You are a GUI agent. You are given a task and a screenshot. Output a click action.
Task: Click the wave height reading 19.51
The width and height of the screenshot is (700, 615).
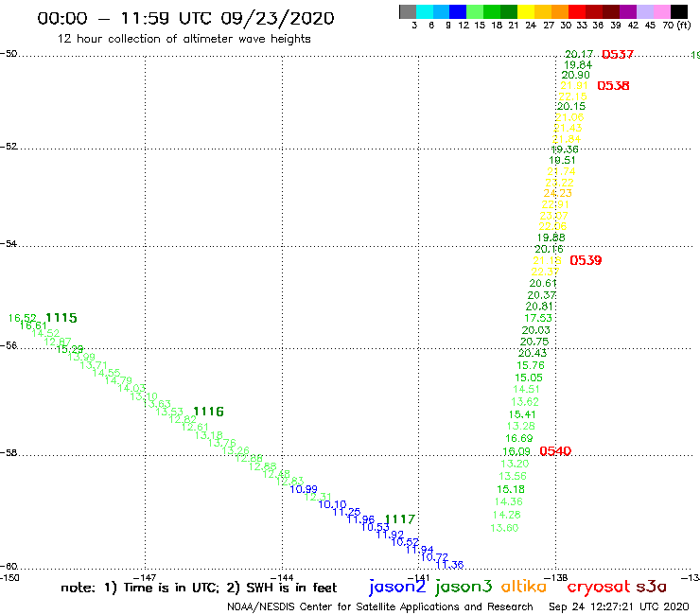click(562, 160)
